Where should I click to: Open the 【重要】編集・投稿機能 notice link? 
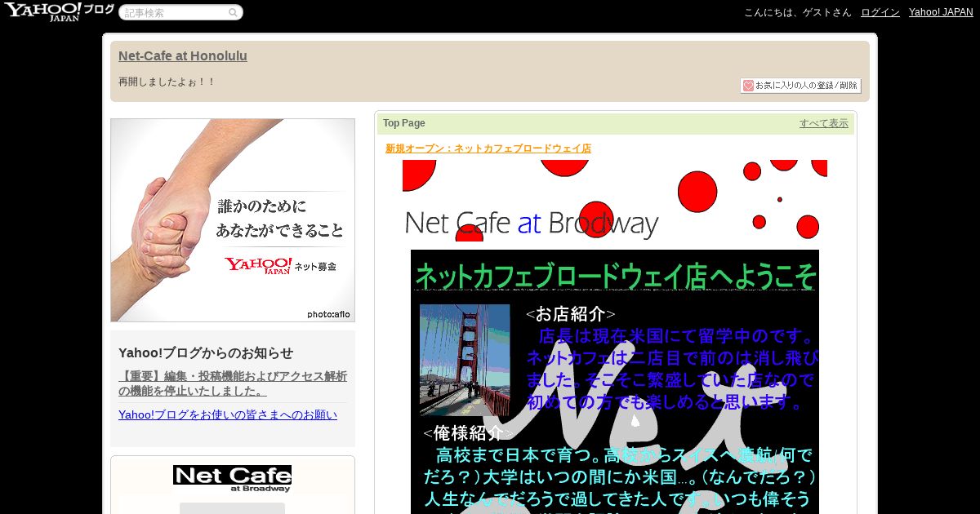click(233, 383)
